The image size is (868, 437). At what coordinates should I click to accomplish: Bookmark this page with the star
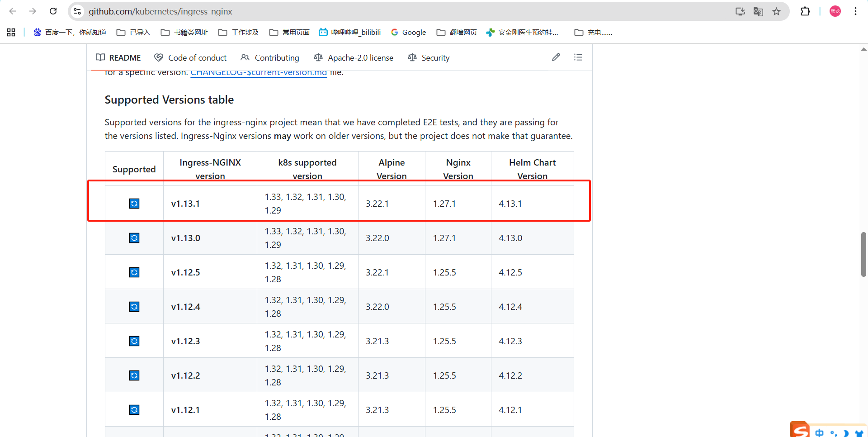[776, 11]
